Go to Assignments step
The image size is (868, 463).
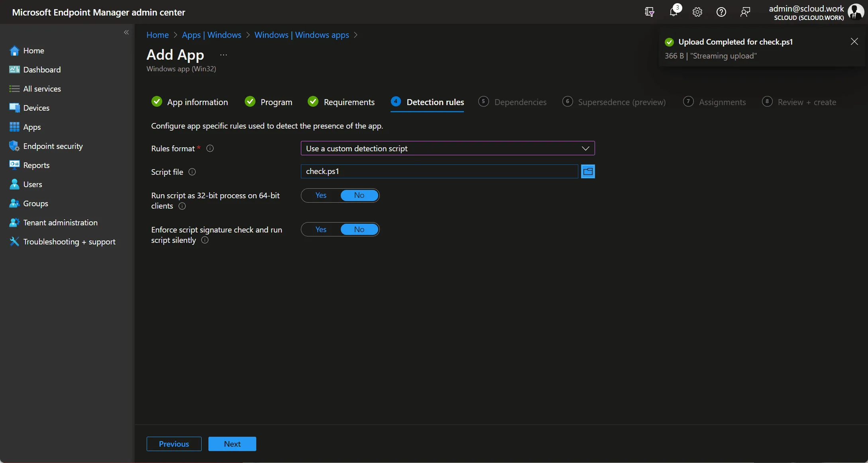click(715, 102)
